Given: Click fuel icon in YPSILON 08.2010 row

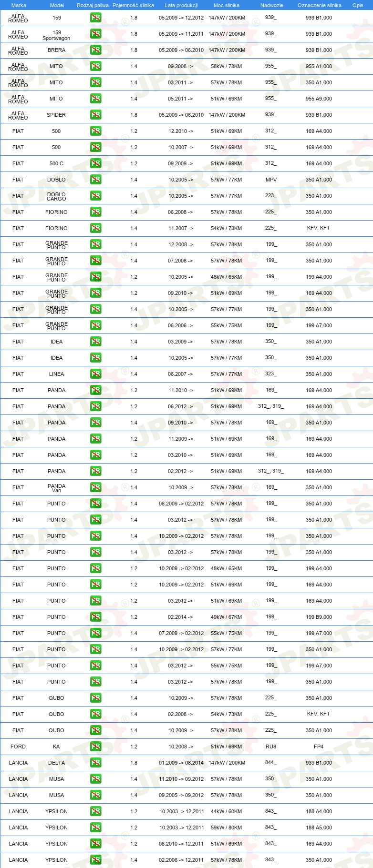Looking at the screenshot, I should [x=95, y=844].
